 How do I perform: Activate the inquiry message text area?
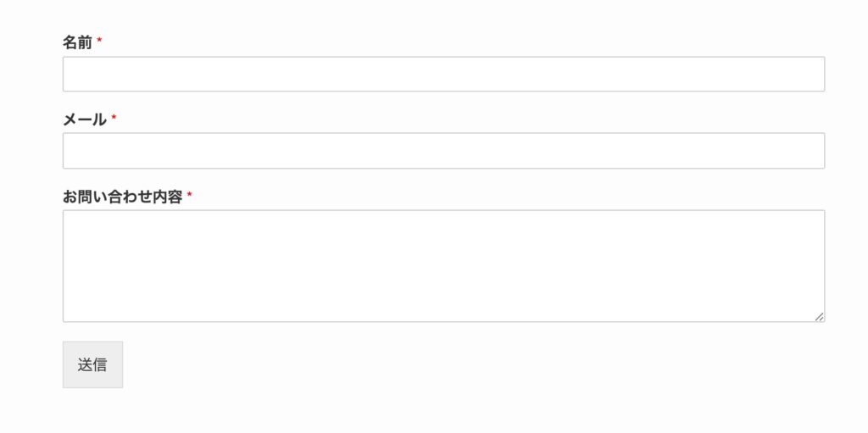pyautogui.click(x=443, y=266)
